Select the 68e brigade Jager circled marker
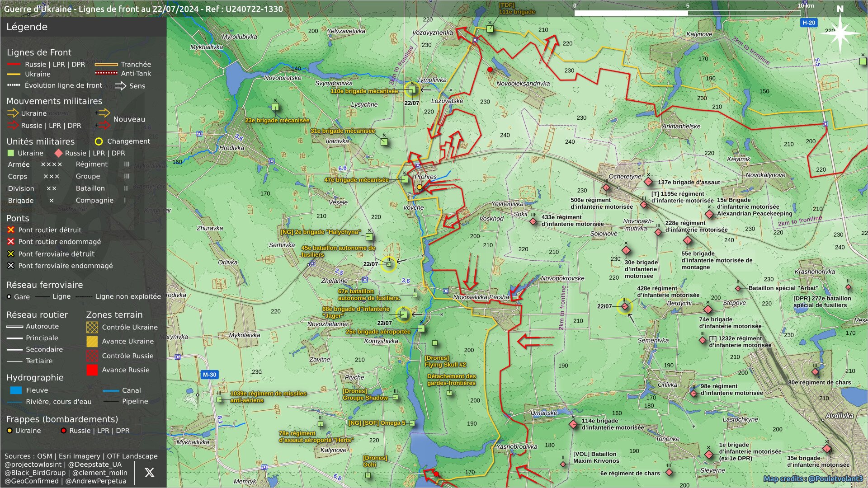This screenshot has height=488, width=868. [403, 314]
